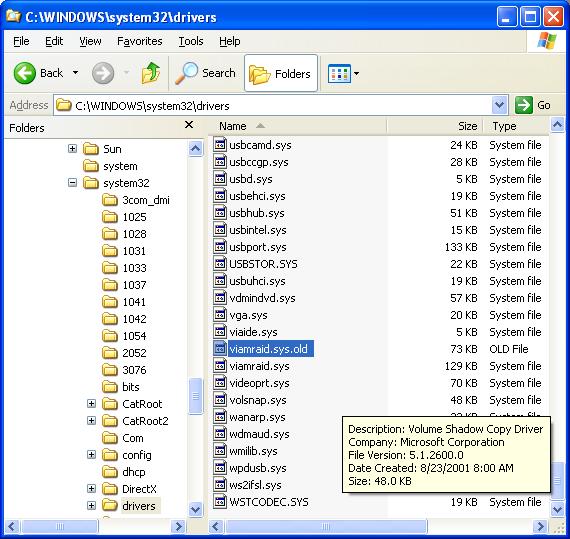The width and height of the screenshot is (570, 539).
Task: Go back with the green Back arrow
Action: [x=25, y=73]
